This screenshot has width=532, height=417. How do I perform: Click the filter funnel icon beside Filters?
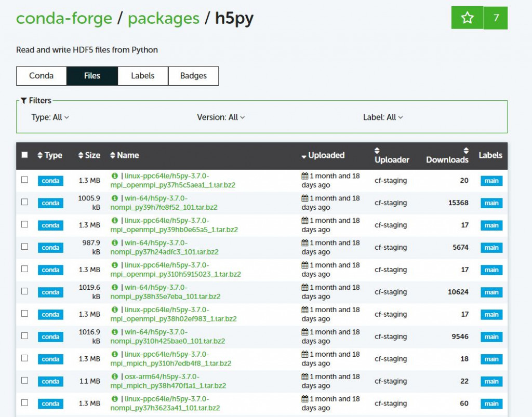click(x=23, y=101)
